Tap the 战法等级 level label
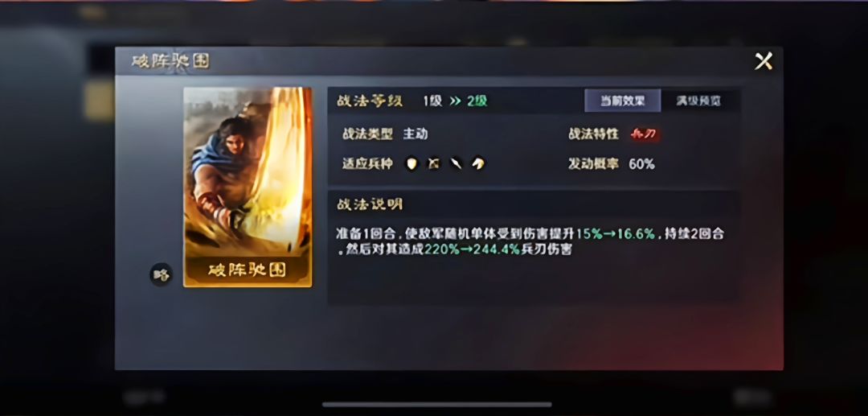Viewport: 868px width, 416px height. pyautogui.click(x=370, y=101)
